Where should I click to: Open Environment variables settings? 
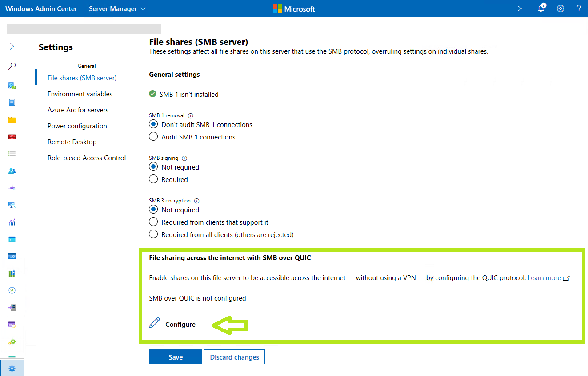80,94
